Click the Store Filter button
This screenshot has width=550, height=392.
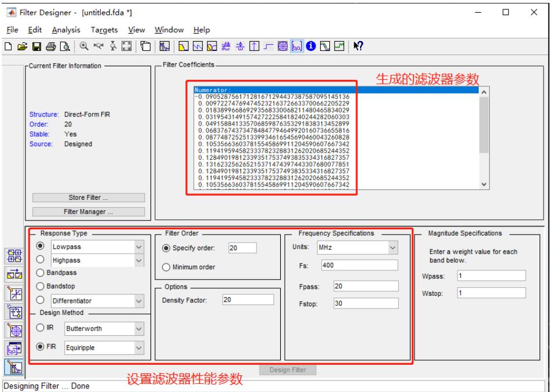click(x=88, y=197)
